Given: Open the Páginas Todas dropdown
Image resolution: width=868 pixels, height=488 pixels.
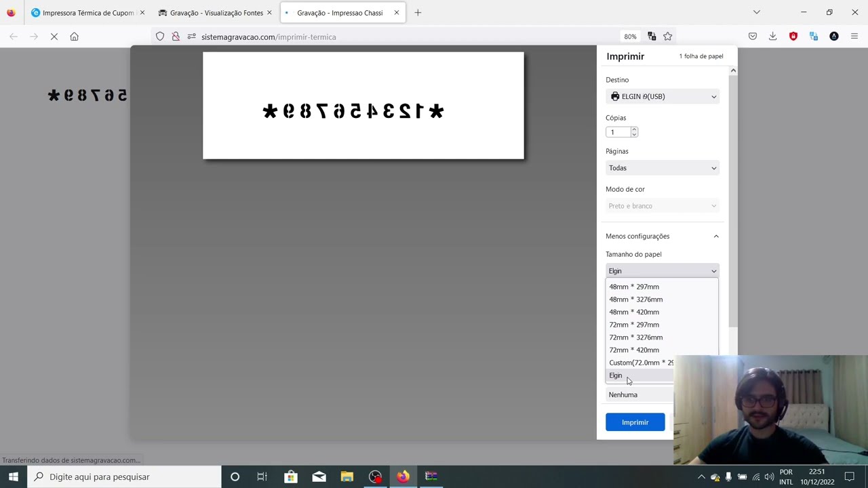Looking at the screenshot, I should pyautogui.click(x=663, y=168).
